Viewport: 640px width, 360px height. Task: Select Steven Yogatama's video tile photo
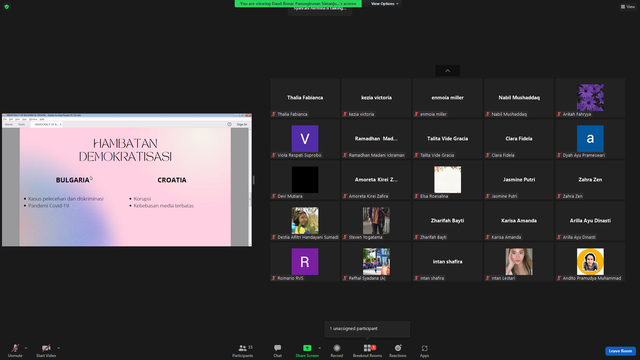pyautogui.click(x=376, y=220)
